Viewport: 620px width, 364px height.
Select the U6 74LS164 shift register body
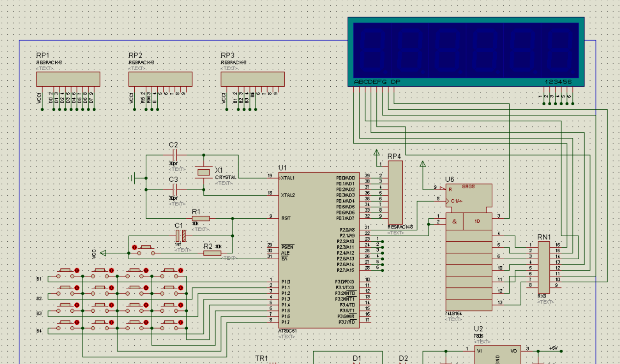pos(469,247)
